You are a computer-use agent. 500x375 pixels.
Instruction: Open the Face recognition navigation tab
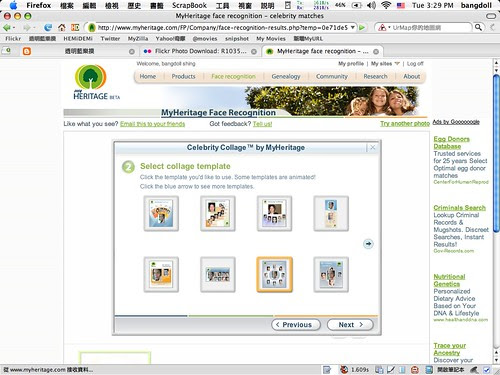click(233, 76)
